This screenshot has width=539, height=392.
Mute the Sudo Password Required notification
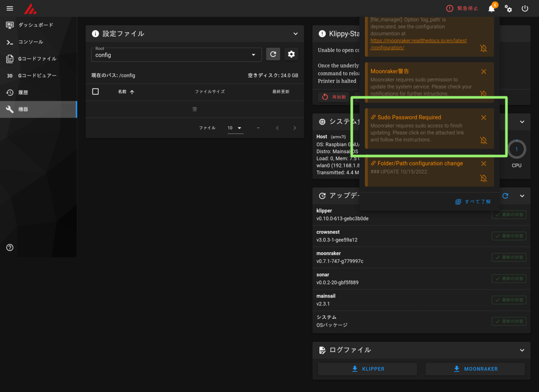484,141
